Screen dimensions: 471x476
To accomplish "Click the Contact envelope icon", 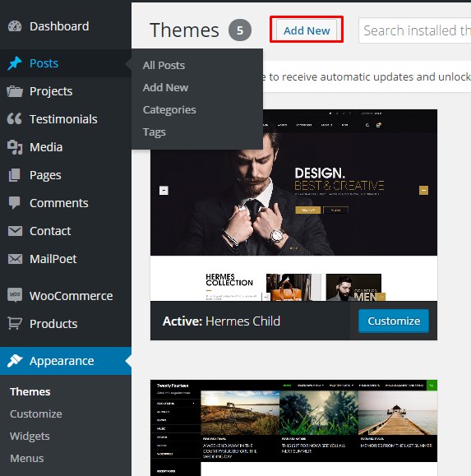I will point(15,231).
